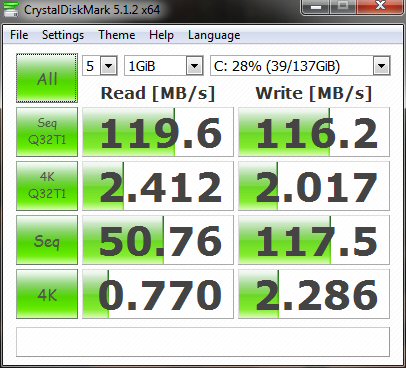Launch the plain 4K benchmark
Image resolution: width=406 pixels, height=368 pixels.
click(x=47, y=294)
